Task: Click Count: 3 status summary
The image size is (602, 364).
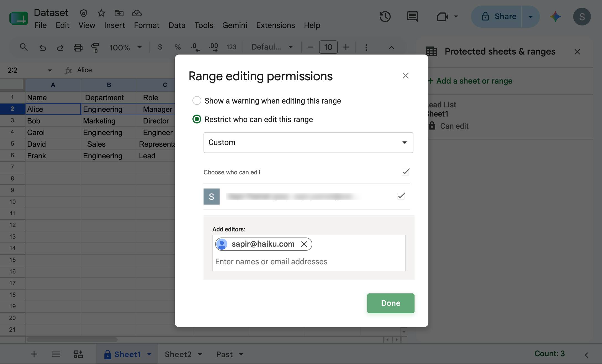Action: coord(549,354)
